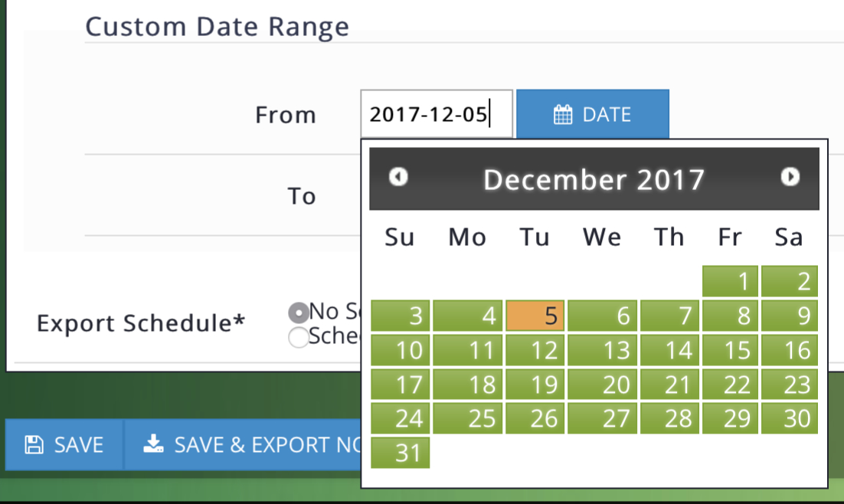Select December 30 on the calendar
The height and width of the screenshot is (504, 844).
[790, 418]
